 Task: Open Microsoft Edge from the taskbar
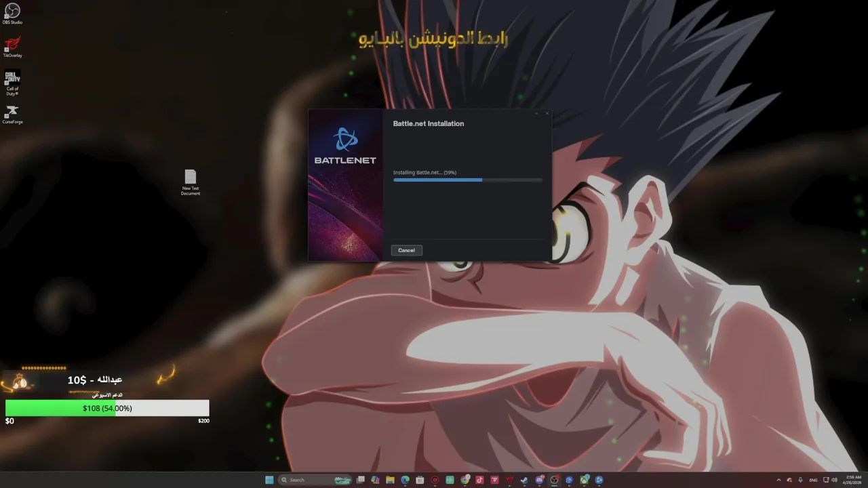tap(405, 480)
